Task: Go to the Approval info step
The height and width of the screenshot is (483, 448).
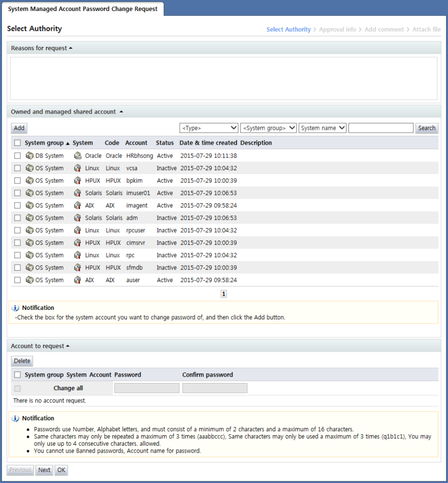Action: tap(337, 29)
